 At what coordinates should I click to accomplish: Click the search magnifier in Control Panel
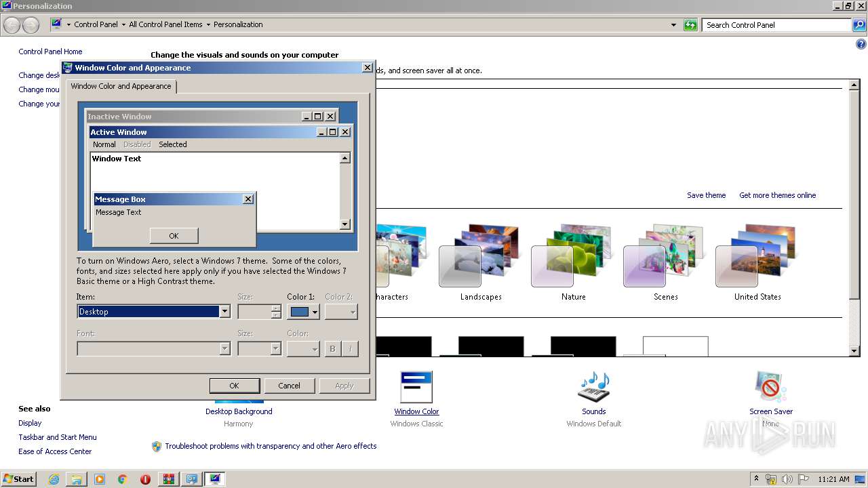pyautogui.click(x=859, y=25)
